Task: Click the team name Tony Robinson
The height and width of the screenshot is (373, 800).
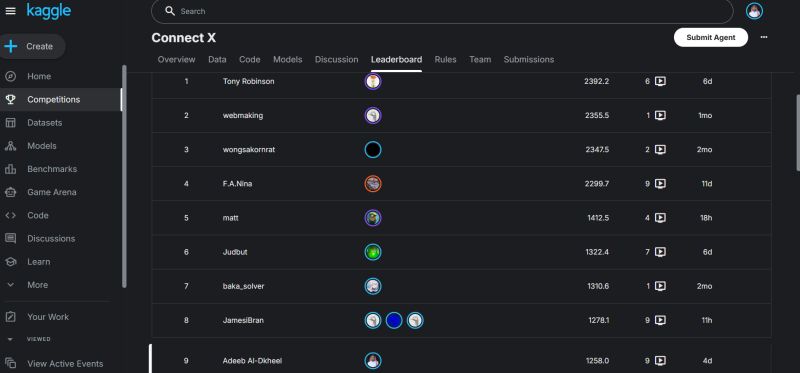Action: tap(248, 81)
